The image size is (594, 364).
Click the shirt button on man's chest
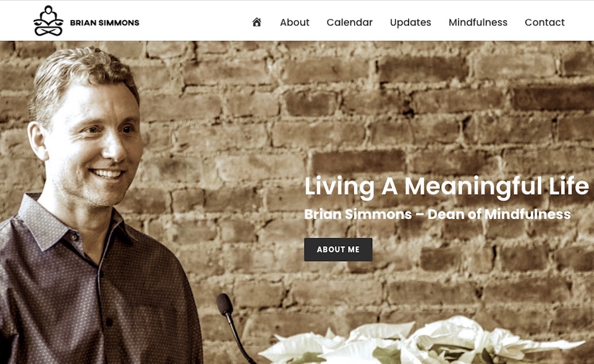tap(109, 322)
